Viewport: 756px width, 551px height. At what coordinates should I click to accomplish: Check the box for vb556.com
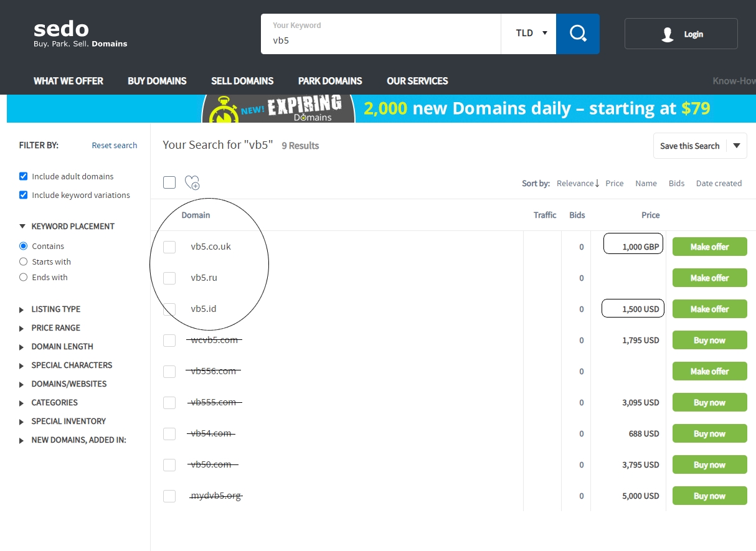click(x=169, y=372)
